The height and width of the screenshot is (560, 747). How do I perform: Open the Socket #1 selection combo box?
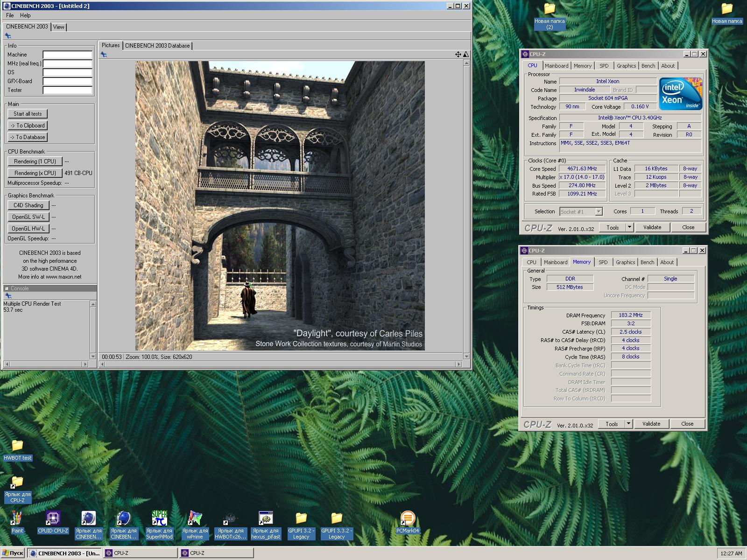point(581,212)
